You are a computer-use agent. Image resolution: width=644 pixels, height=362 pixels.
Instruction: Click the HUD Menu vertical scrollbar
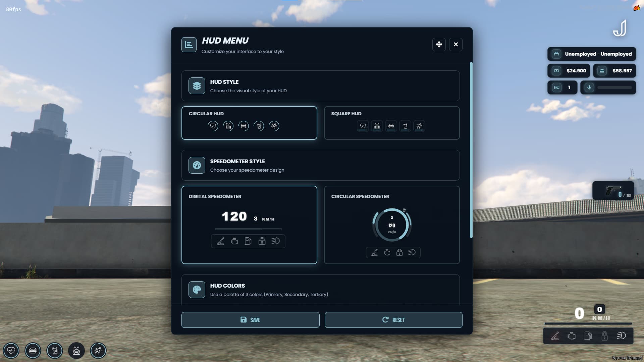click(471, 150)
